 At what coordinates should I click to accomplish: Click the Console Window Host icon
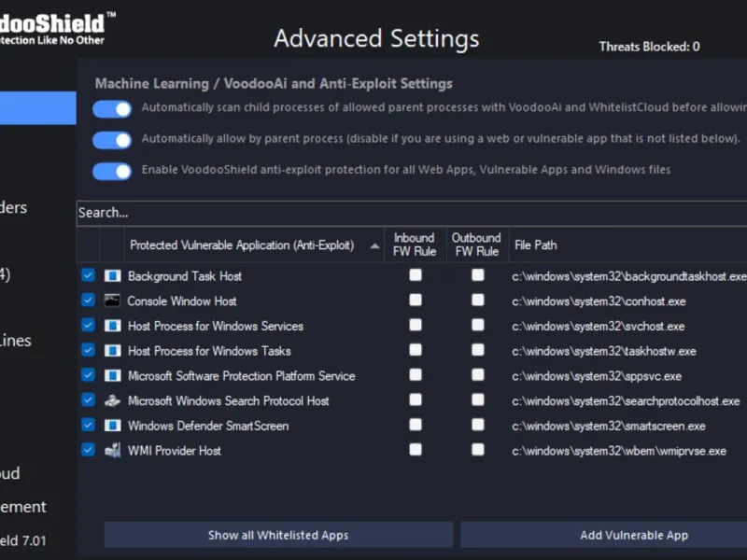click(113, 301)
